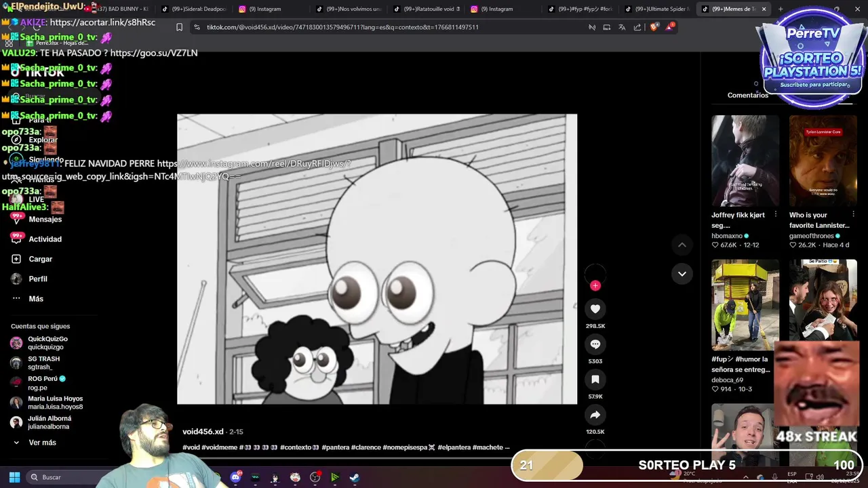868x488 pixels.
Task: Open more options for Joffrey video card
Action: 775,214
